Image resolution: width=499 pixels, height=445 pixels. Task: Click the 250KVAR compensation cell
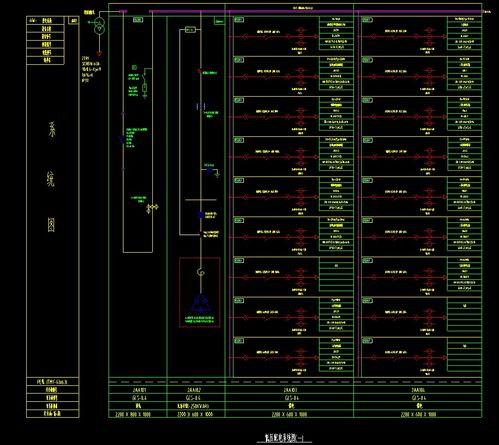[x=196, y=406]
